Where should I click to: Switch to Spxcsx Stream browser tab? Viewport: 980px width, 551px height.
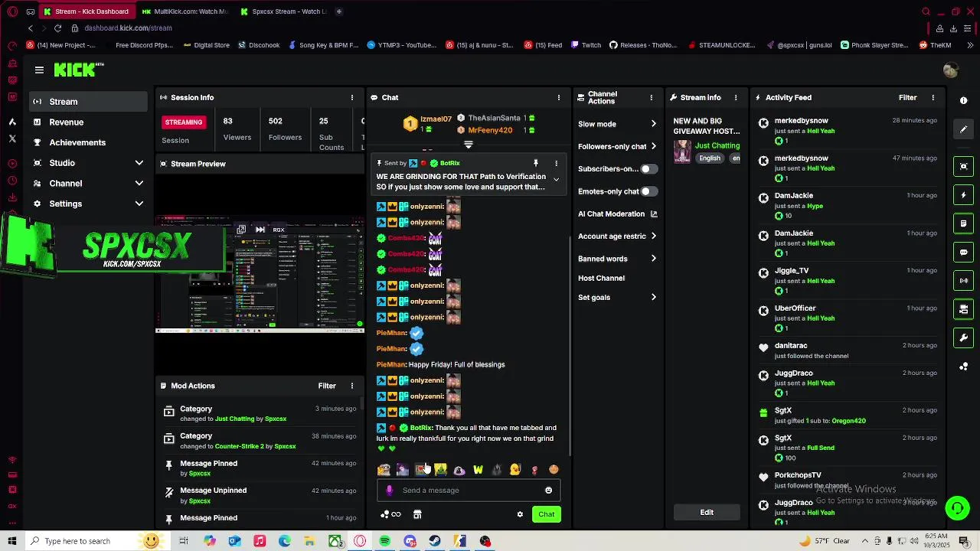click(282, 11)
